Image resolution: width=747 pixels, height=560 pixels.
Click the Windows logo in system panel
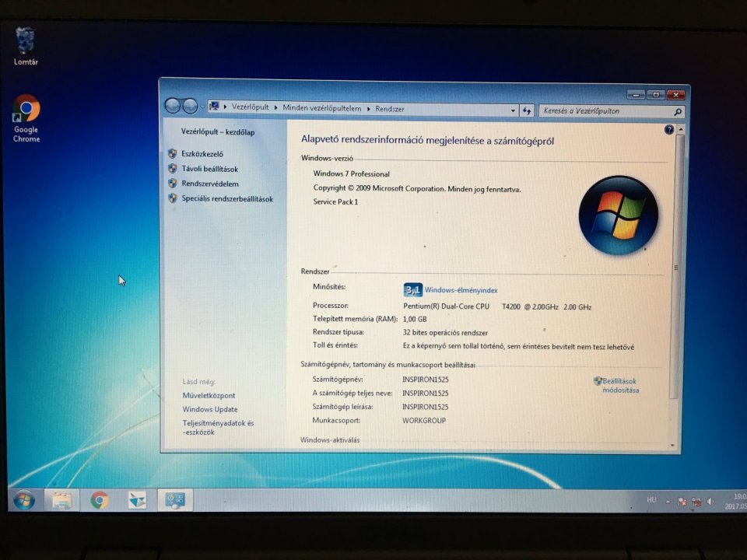[619, 215]
